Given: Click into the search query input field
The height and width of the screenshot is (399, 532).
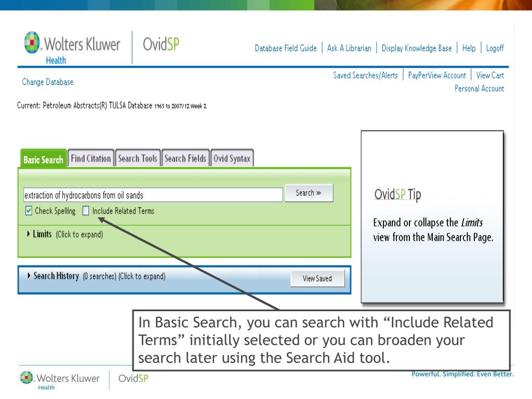Looking at the screenshot, I should pos(153,195).
